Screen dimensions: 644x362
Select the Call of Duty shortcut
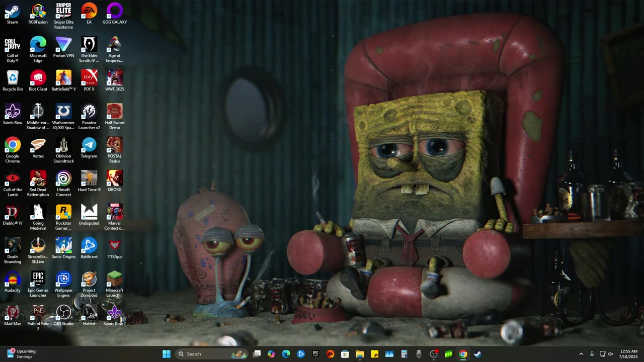[13, 50]
